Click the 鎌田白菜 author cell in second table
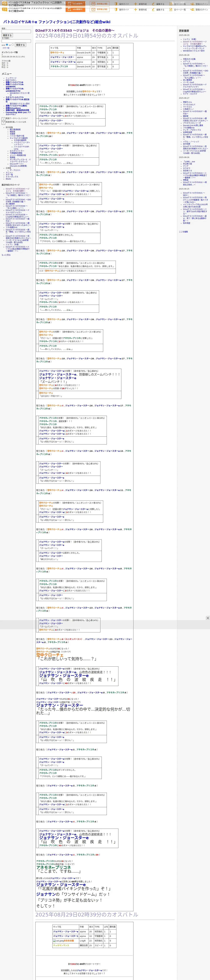The height and width of the screenshot is (980, 210). pos(83,945)
